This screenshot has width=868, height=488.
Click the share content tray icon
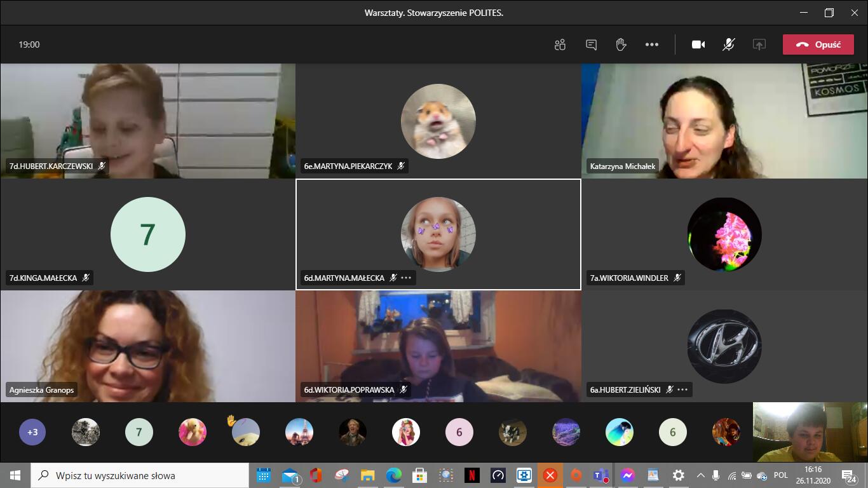pyautogui.click(x=759, y=44)
